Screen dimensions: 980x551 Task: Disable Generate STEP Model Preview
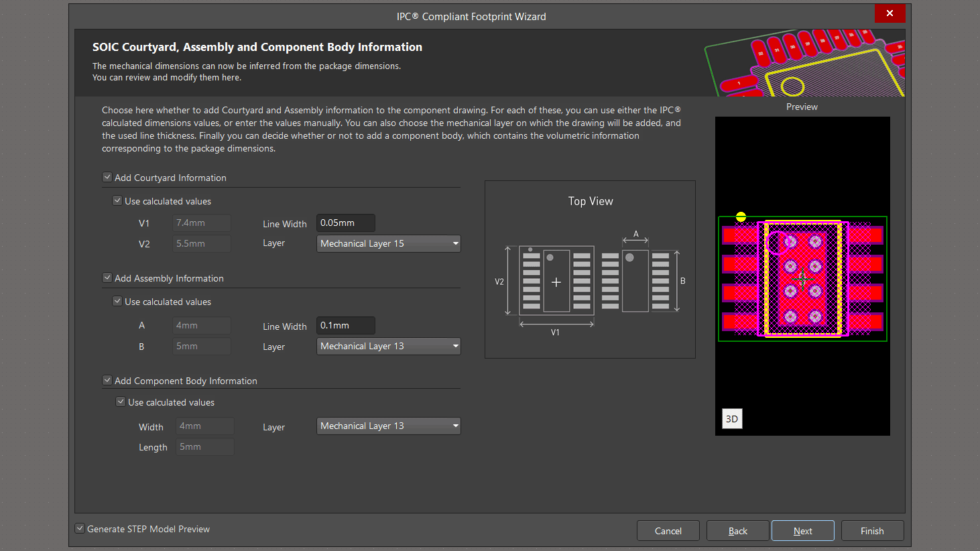pos(80,529)
